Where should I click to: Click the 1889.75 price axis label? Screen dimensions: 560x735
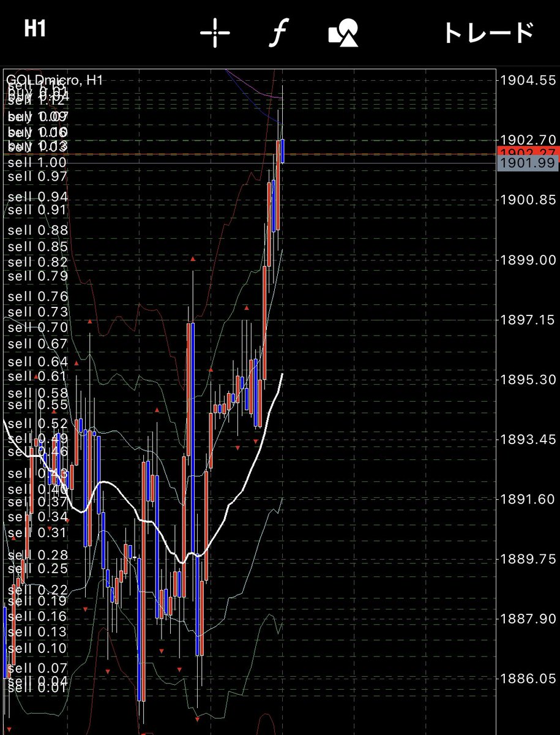coord(528,560)
